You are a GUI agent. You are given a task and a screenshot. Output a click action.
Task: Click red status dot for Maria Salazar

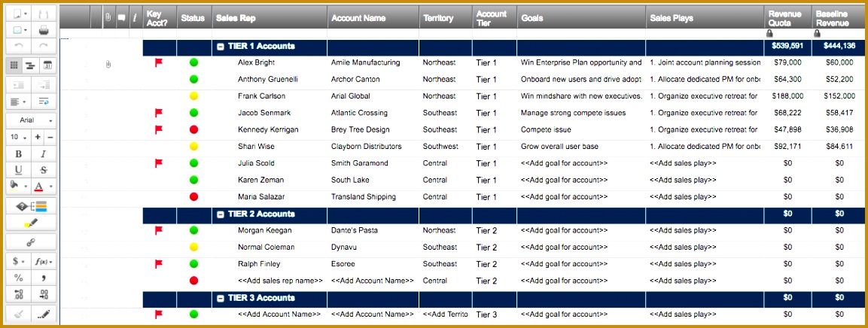[193, 197]
